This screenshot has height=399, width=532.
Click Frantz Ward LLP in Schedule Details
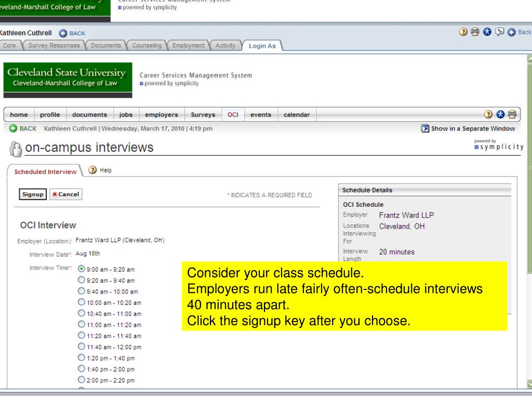point(406,215)
